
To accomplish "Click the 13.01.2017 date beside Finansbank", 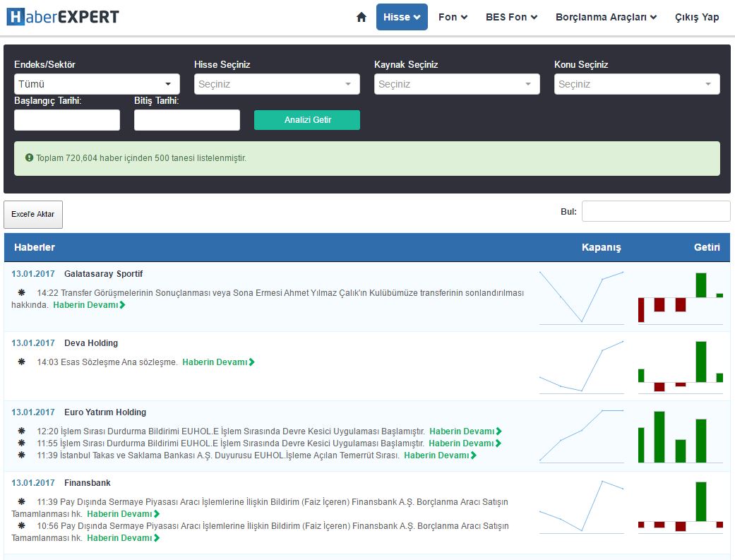I will (x=32, y=483).
